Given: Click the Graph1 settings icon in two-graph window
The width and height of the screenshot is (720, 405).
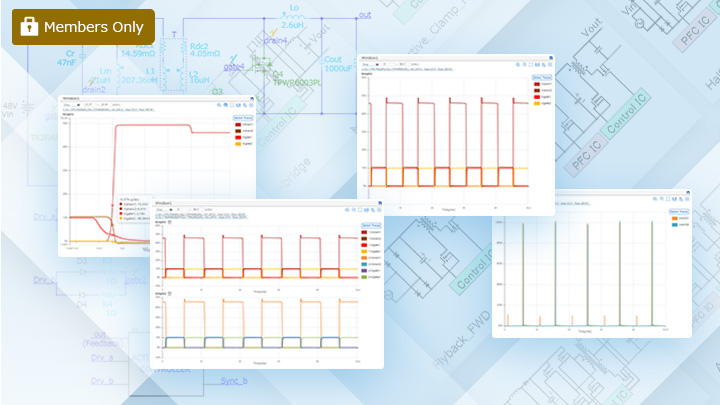Looking at the screenshot, I should [169, 222].
